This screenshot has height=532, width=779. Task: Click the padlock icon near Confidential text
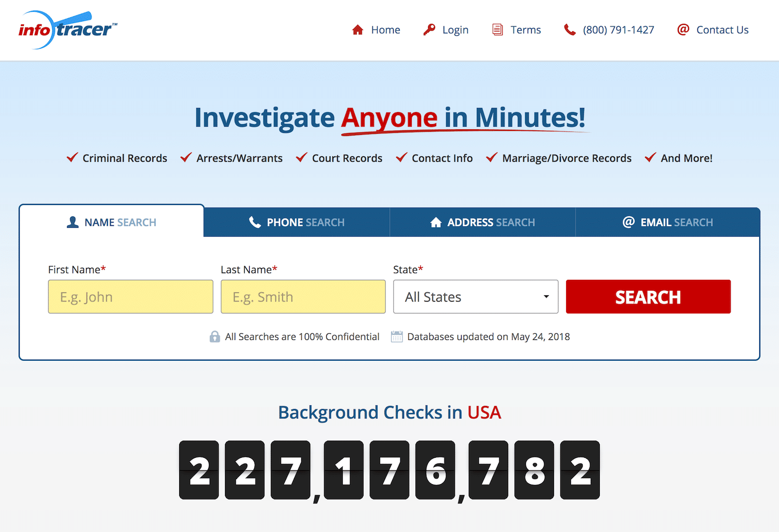[x=214, y=336]
